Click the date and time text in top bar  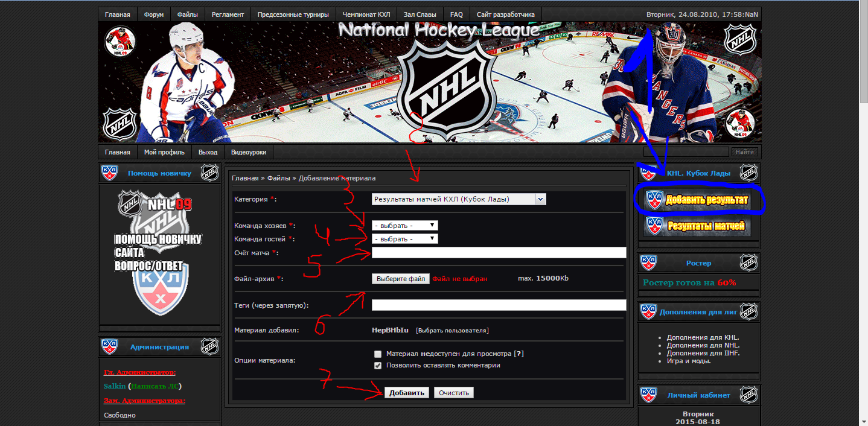pos(702,14)
